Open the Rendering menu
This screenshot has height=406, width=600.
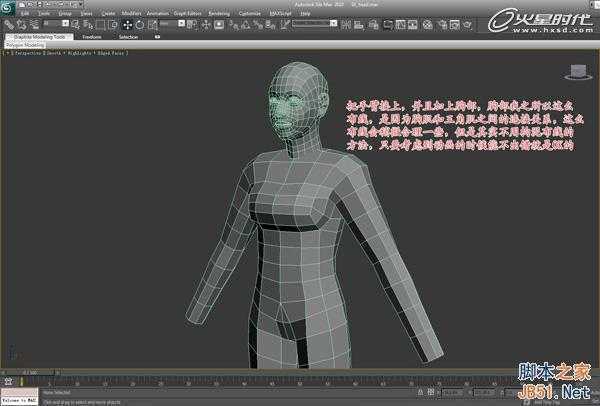[x=219, y=13]
